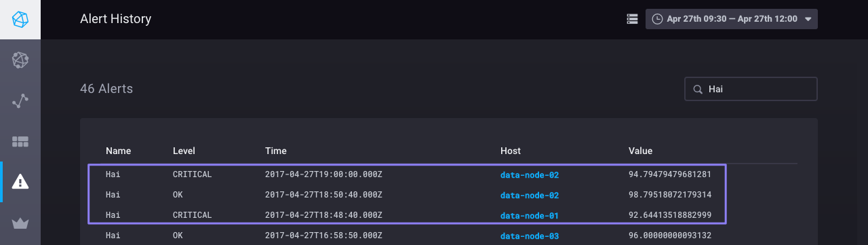
Task: Open the data-node-03 host link
Action: pyautogui.click(x=530, y=235)
